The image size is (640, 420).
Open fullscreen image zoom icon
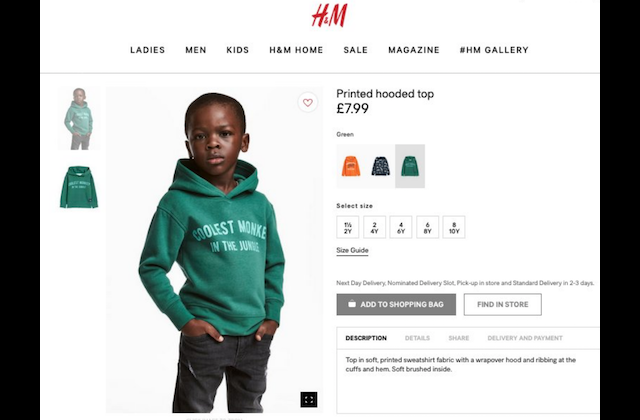click(309, 400)
